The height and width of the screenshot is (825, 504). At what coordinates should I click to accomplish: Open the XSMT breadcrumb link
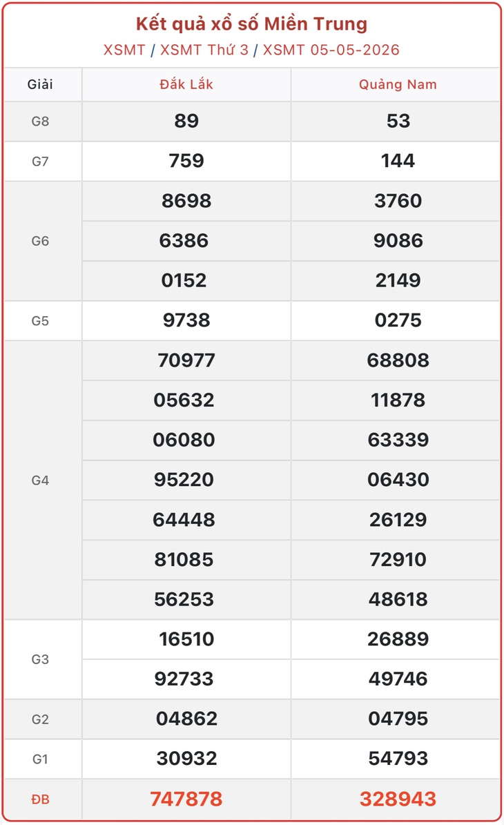(x=124, y=50)
